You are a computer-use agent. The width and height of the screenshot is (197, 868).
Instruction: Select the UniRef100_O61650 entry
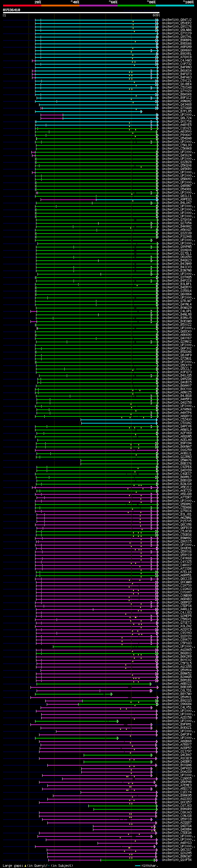point(177,257)
